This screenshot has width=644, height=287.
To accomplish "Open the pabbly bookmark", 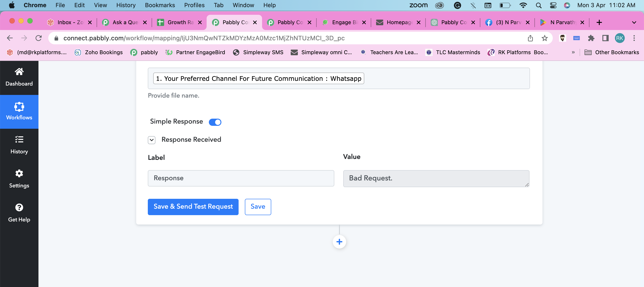I will [144, 52].
